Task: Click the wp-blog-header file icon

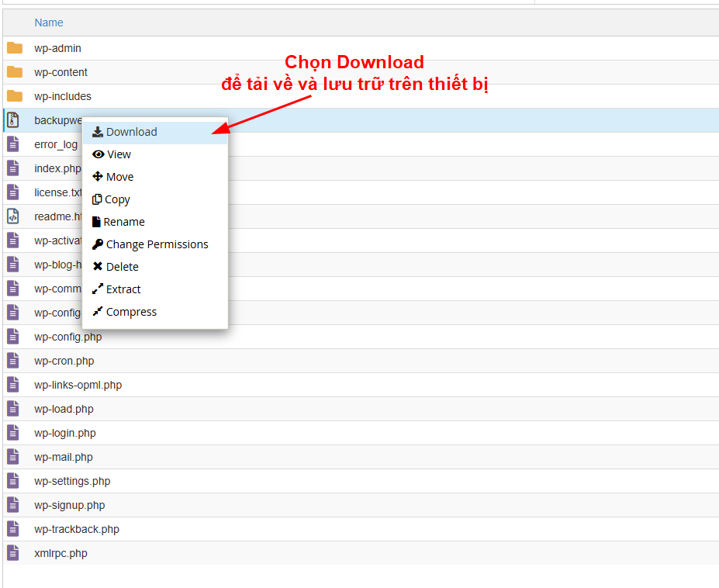Action: (x=13, y=265)
